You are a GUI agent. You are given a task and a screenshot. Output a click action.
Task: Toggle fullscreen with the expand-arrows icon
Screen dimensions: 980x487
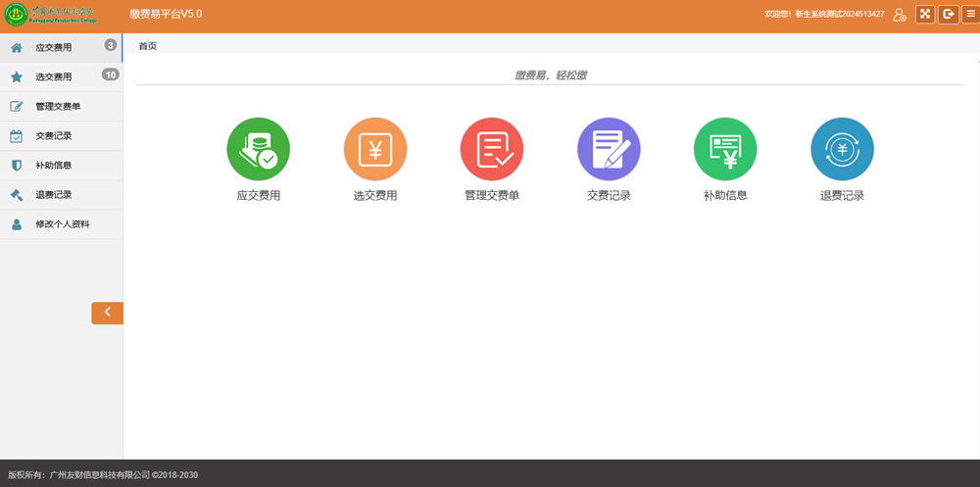coord(924,14)
